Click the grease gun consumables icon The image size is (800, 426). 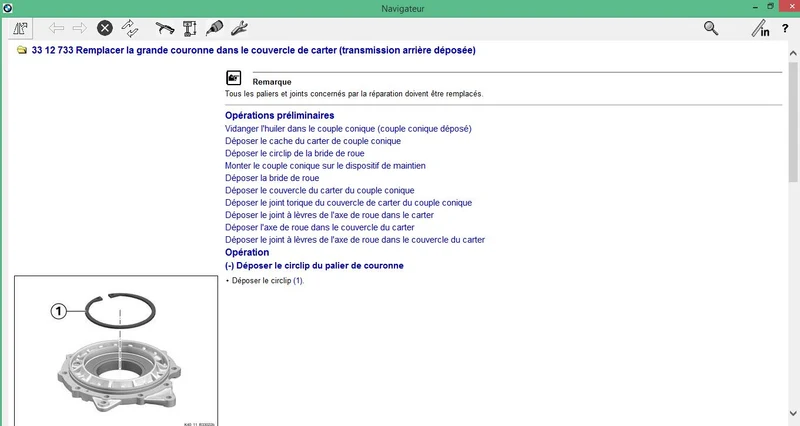214,28
